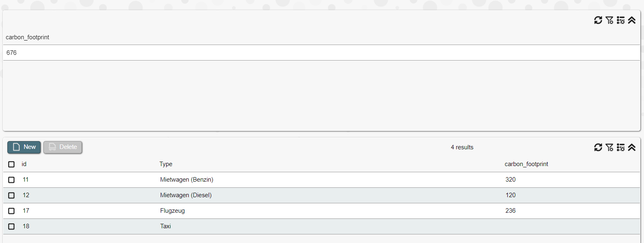
Task: Sort by the Type column header
Action: pyautogui.click(x=166, y=164)
